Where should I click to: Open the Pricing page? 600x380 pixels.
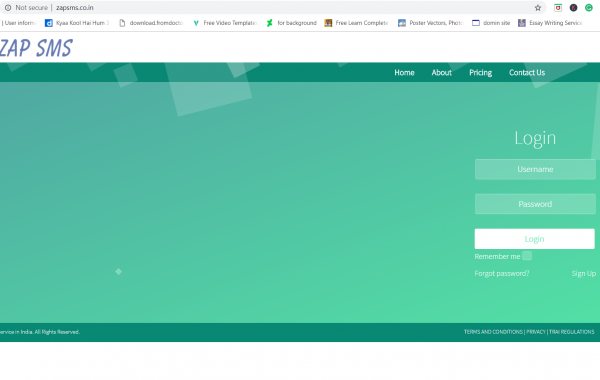pyautogui.click(x=480, y=73)
